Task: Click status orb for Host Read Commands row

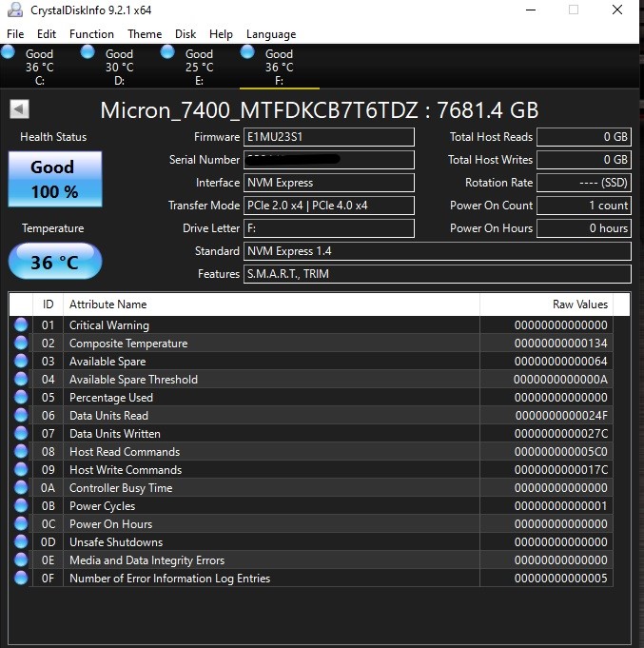Action: pyautogui.click(x=21, y=451)
